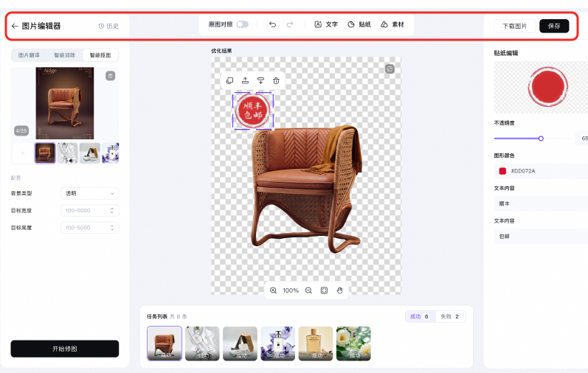Open the 贴纸 sticker tool
The image size is (588, 373).
[x=359, y=24]
